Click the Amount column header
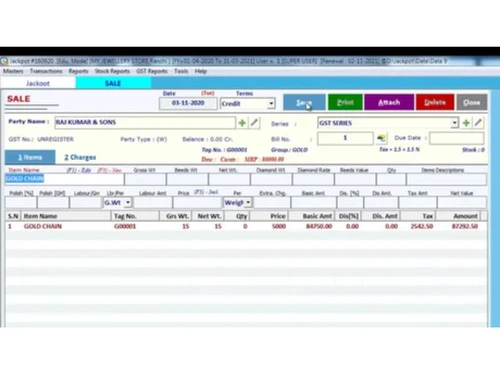 (x=458, y=216)
